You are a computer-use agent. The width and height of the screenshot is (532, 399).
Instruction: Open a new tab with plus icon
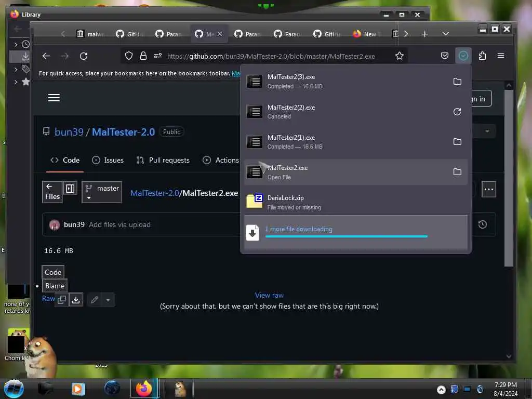pyautogui.click(x=424, y=34)
